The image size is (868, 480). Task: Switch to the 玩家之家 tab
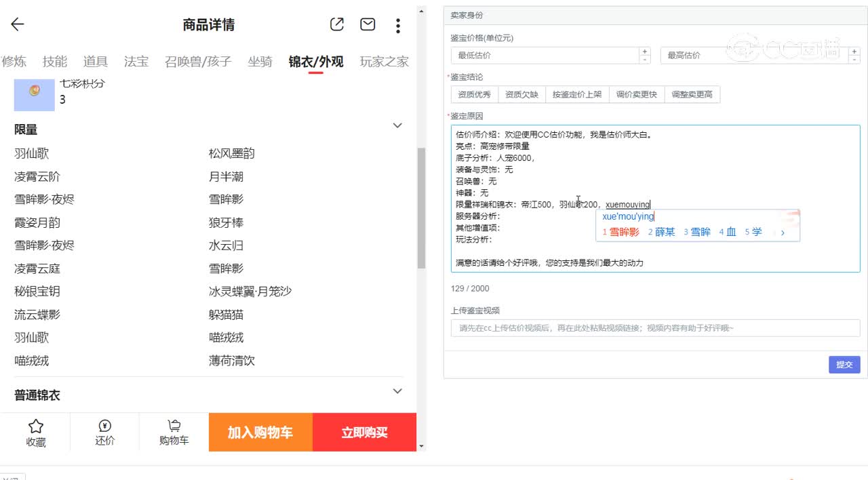pyautogui.click(x=383, y=61)
